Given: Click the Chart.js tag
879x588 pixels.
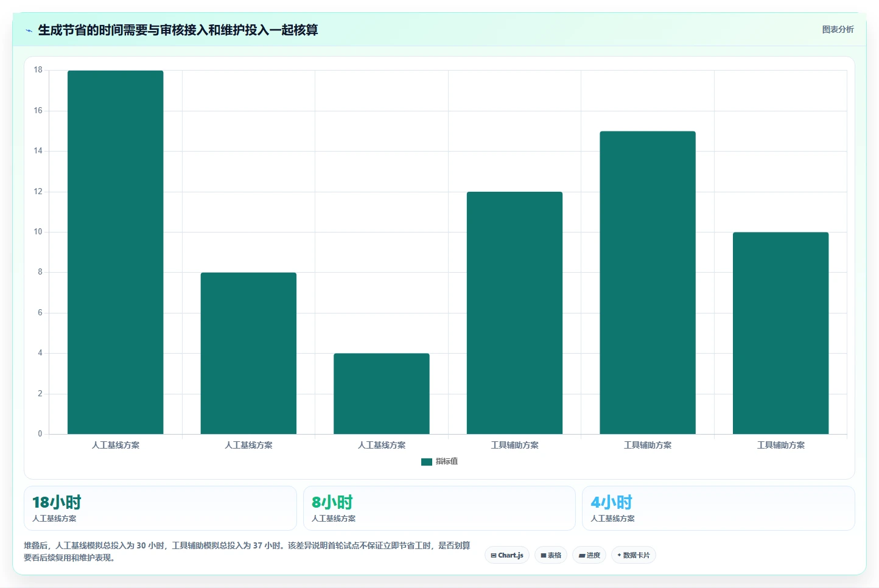Looking at the screenshot, I should (507, 555).
